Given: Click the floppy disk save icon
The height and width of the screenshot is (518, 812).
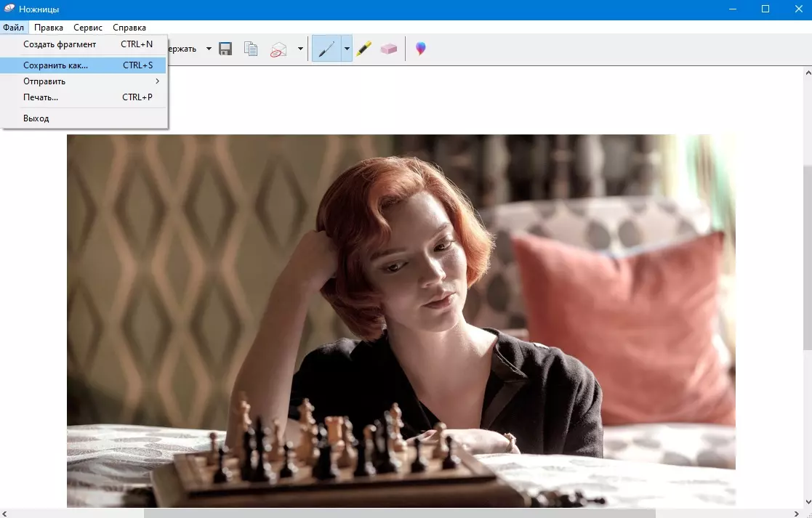Looking at the screenshot, I should (x=225, y=49).
